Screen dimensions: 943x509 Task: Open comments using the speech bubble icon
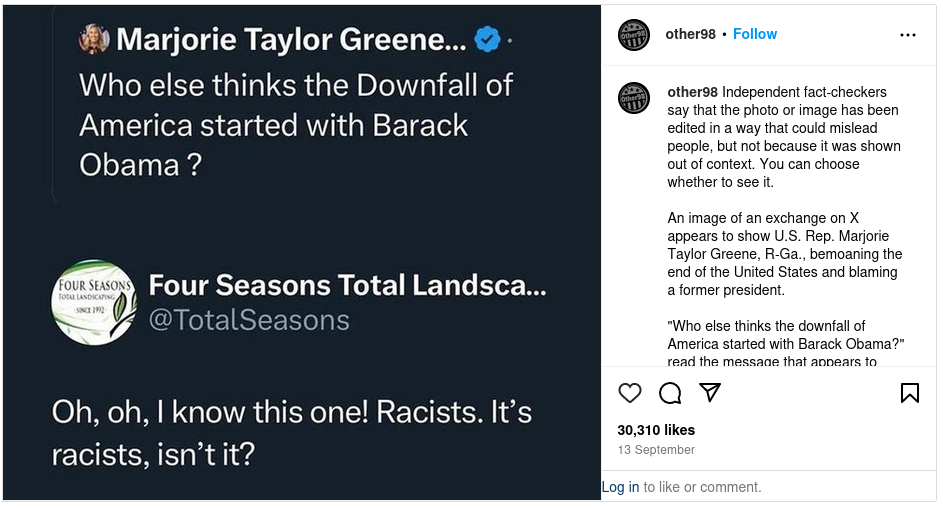[670, 393]
